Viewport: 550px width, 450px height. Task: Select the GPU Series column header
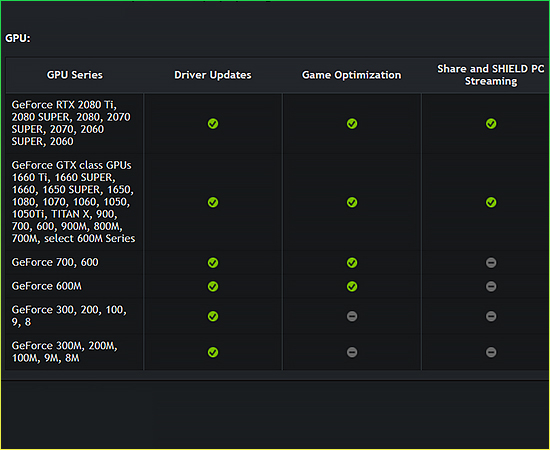click(x=75, y=75)
